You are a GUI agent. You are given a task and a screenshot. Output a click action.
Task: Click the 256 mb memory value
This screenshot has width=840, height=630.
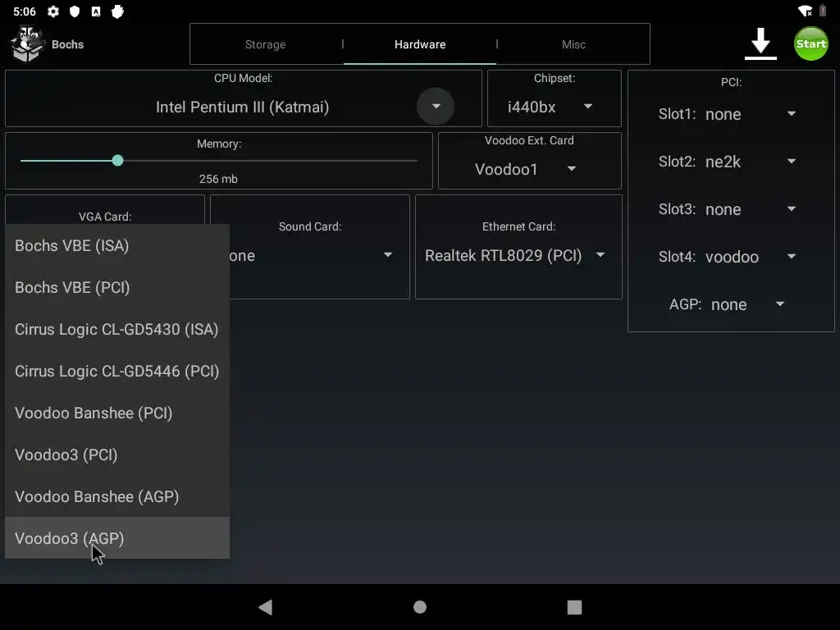point(218,179)
